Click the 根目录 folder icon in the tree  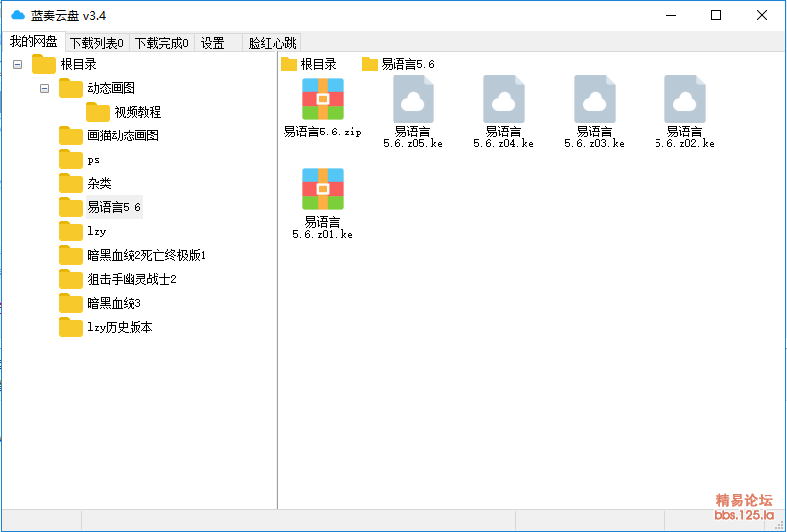point(44,64)
